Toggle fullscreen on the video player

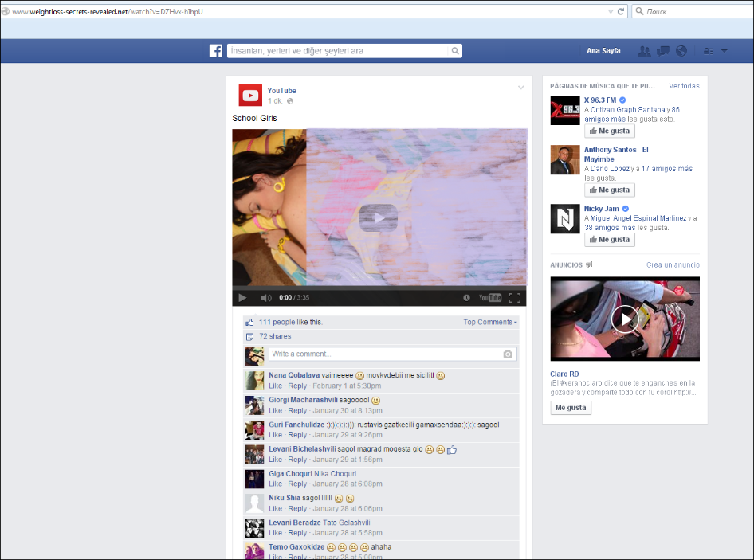point(515,298)
